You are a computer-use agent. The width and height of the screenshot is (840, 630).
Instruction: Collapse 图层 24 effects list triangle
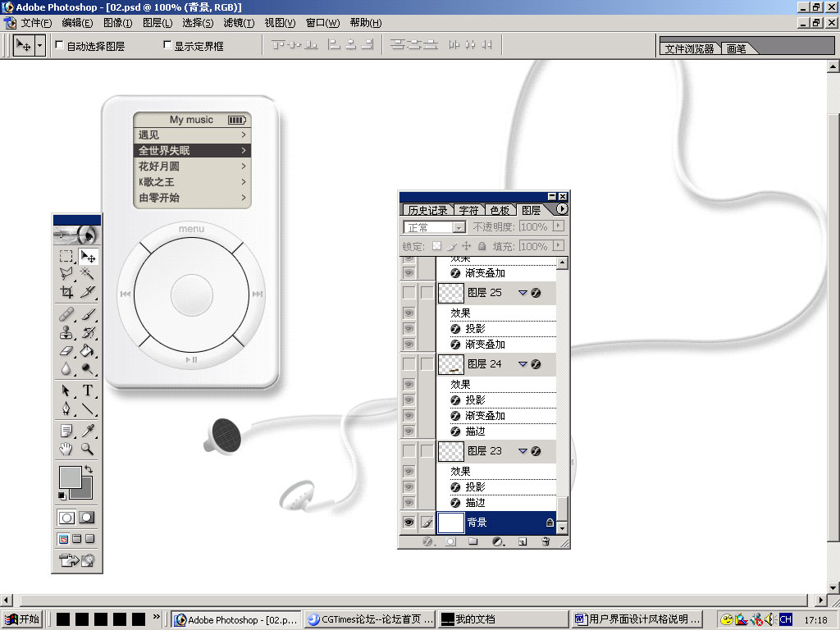tap(523, 363)
